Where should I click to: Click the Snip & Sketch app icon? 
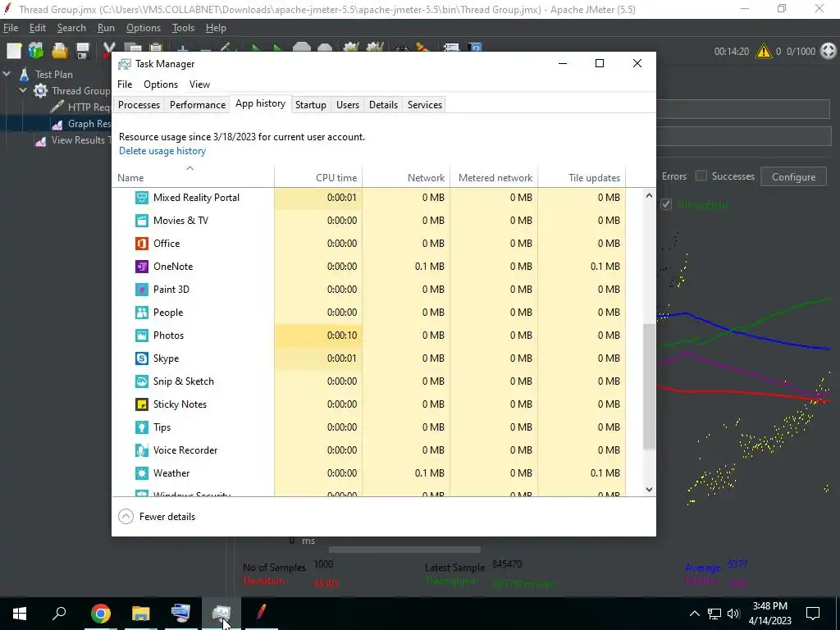point(141,381)
